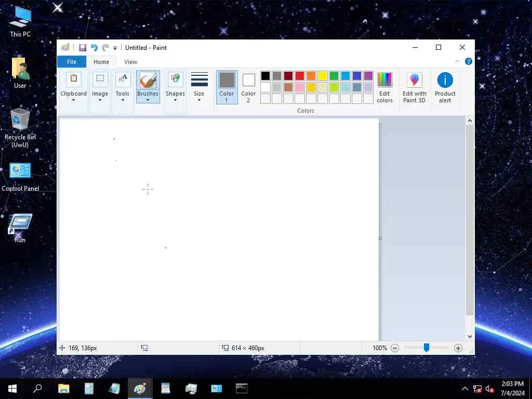Image resolution: width=532 pixels, height=399 pixels.
Task: Pick the dark gray swatch in top row
Action: pos(277,76)
